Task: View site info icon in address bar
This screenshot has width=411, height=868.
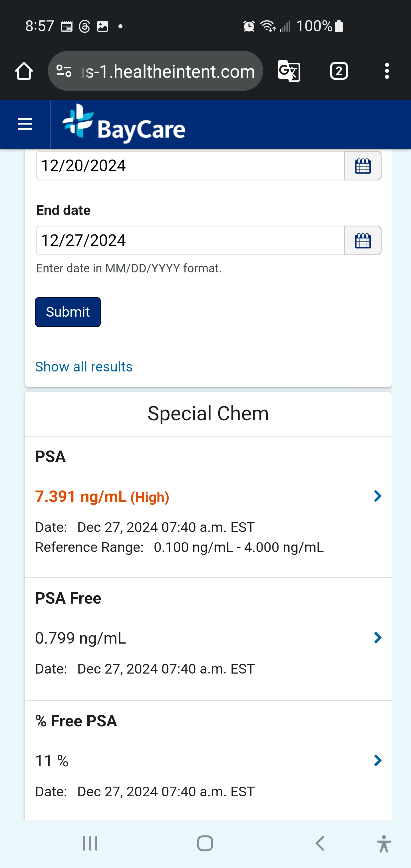Action: [64, 71]
